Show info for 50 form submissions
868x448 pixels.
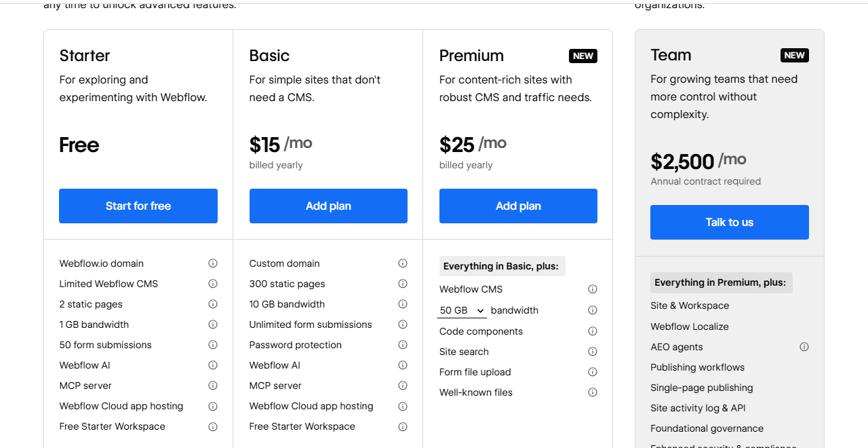pyautogui.click(x=213, y=345)
